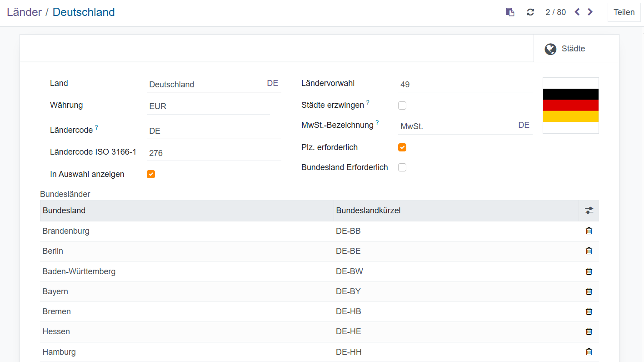The image size is (644, 362).
Task: Uncheck the Plz. erforderlich checkbox
Action: tap(402, 147)
